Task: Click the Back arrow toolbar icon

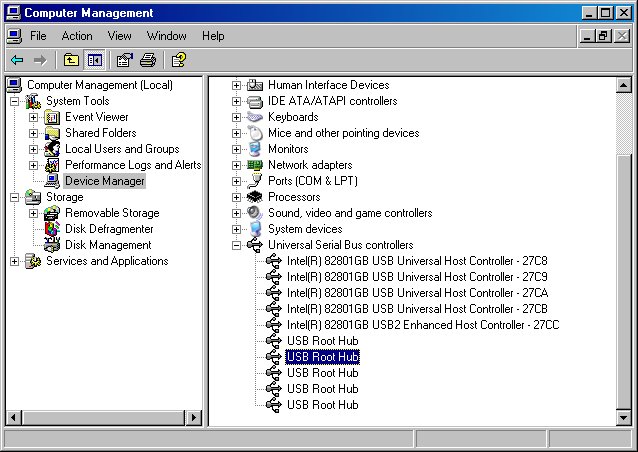Action: [x=17, y=60]
